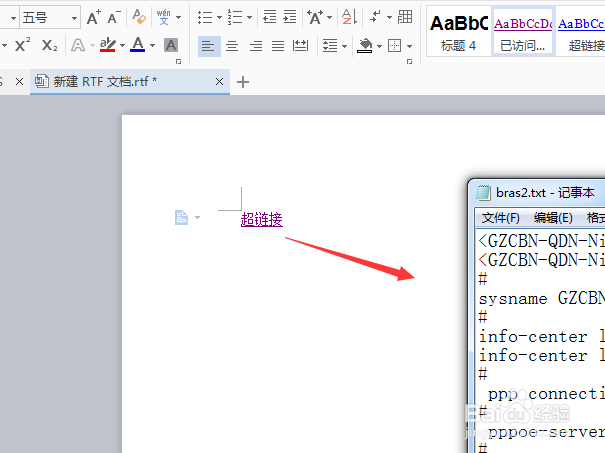Open the 文件(F) menu in Notepad
The image size is (605, 453).
click(x=500, y=218)
